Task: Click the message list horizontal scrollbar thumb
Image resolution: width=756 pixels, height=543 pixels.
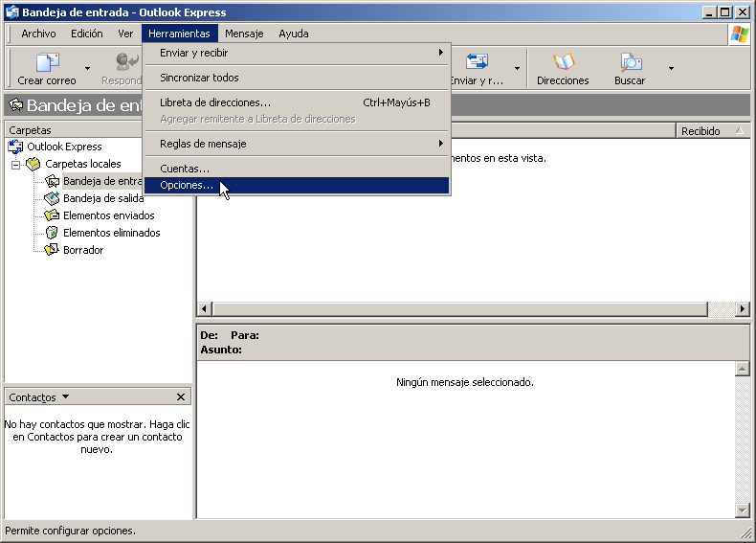Action: pyautogui.click(x=460, y=309)
